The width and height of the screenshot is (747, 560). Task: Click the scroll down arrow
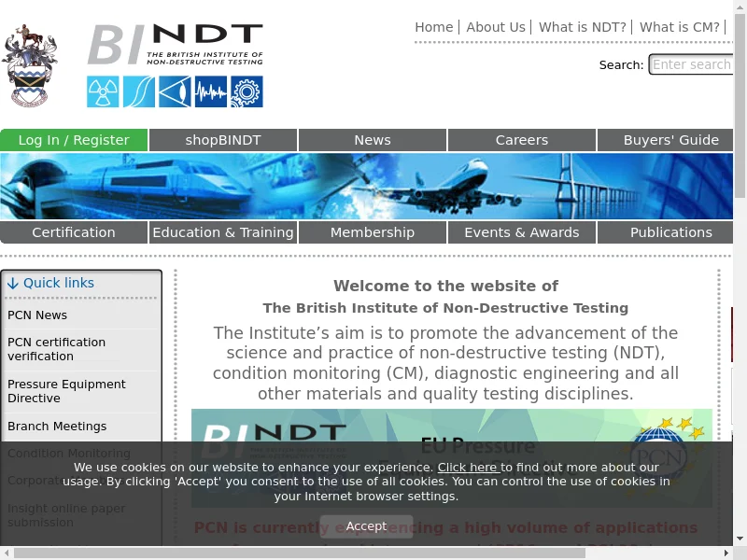pos(740,539)
